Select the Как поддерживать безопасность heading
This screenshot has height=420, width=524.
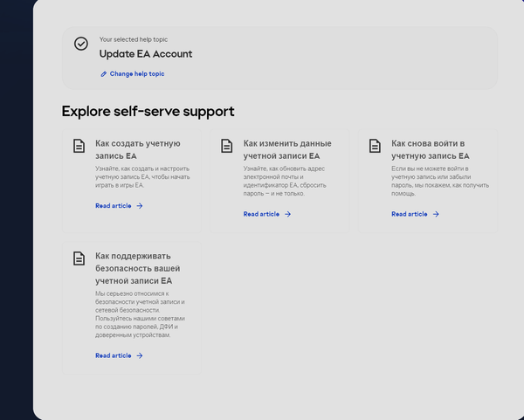(x=138, y=268)
